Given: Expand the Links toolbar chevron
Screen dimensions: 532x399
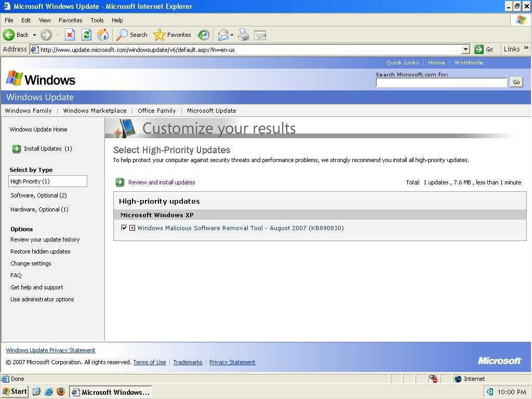Looking at the screenshot, I should [x=526, y=48].
